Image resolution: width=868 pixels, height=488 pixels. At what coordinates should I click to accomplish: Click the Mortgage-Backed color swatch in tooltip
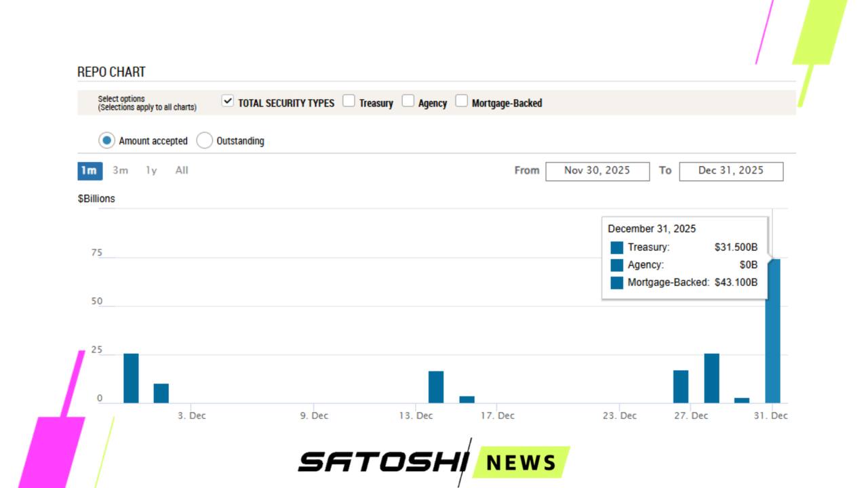616,283
